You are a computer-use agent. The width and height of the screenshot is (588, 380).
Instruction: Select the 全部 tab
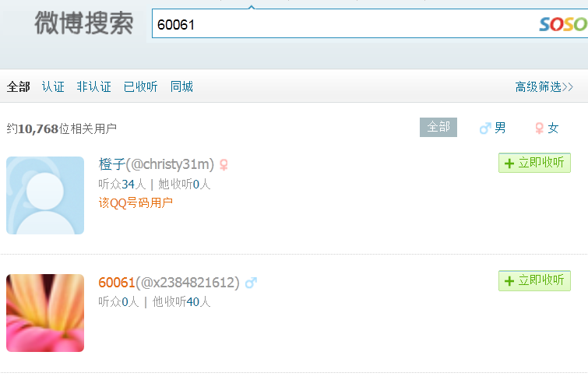point(19,86)
